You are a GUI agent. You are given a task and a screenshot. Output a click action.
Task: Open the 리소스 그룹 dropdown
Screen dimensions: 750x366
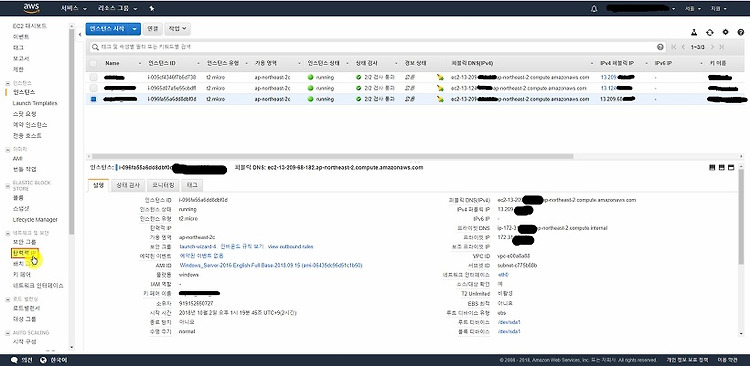118,9
